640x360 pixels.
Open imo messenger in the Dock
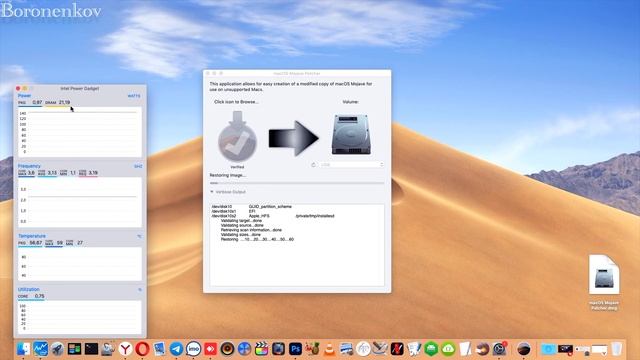click(193, 349)
